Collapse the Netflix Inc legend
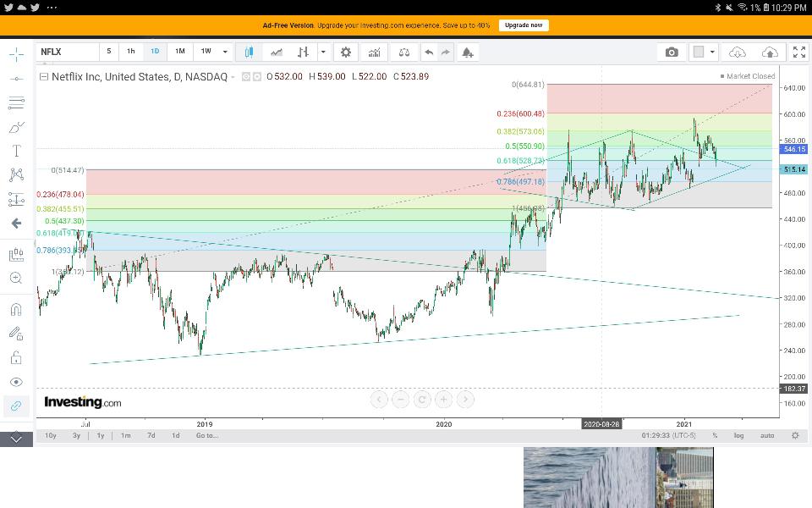This screenshot has width=812, height=508. coord(44,76)
